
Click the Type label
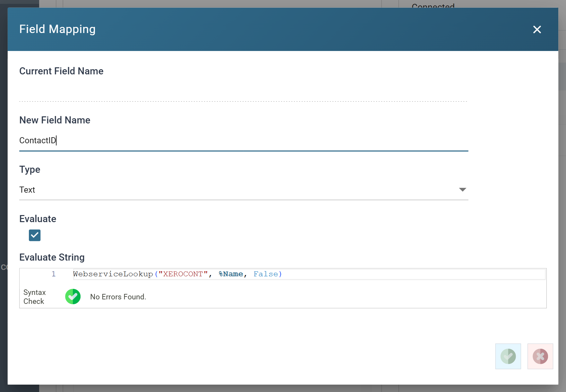(30, 170)
